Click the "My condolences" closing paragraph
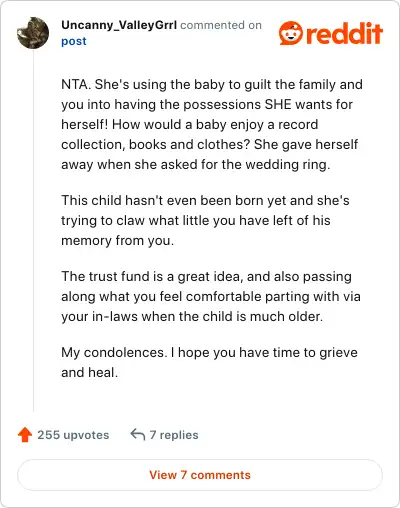The width and height of the screenshot is (400, 508). click(209, 362)
